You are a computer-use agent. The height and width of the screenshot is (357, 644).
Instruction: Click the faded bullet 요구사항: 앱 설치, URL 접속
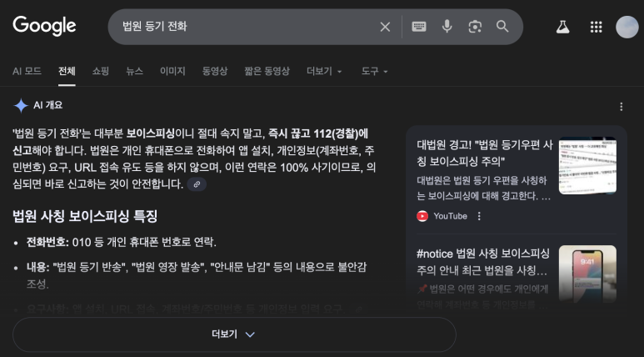point(185,309)
